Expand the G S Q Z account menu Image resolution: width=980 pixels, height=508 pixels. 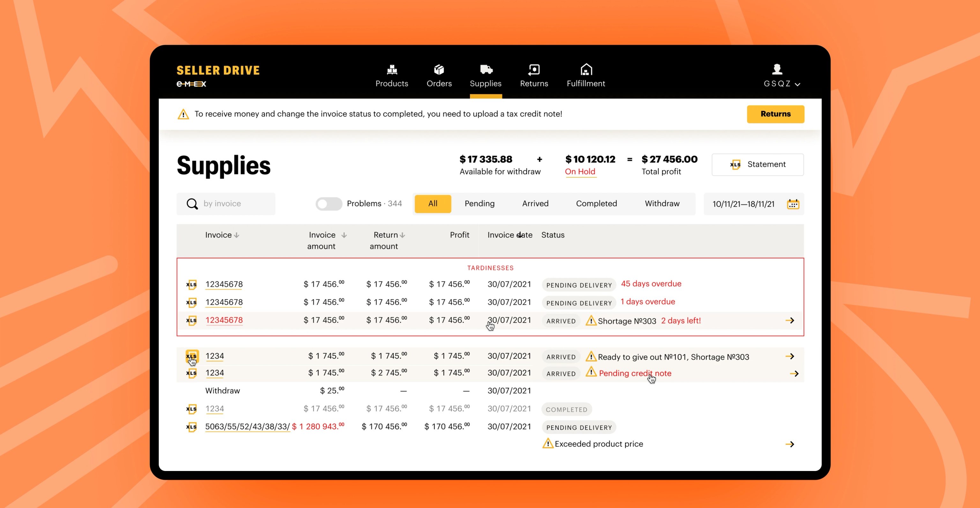pos(782,84)
